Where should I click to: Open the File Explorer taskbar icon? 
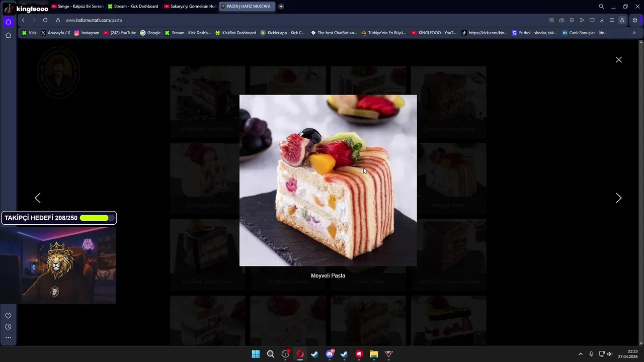[374, 354]
